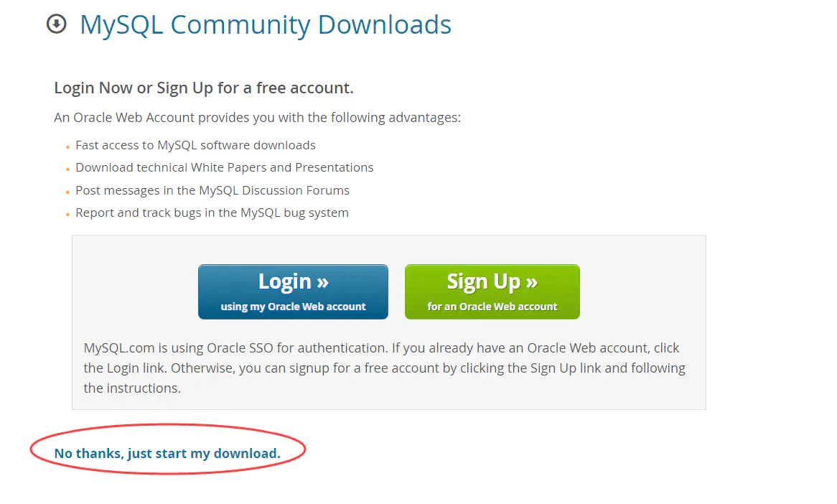Select the Fast access to MySQL software text
Screen dimensions: 837x504
pyautogui.click(x=195, y=145)
